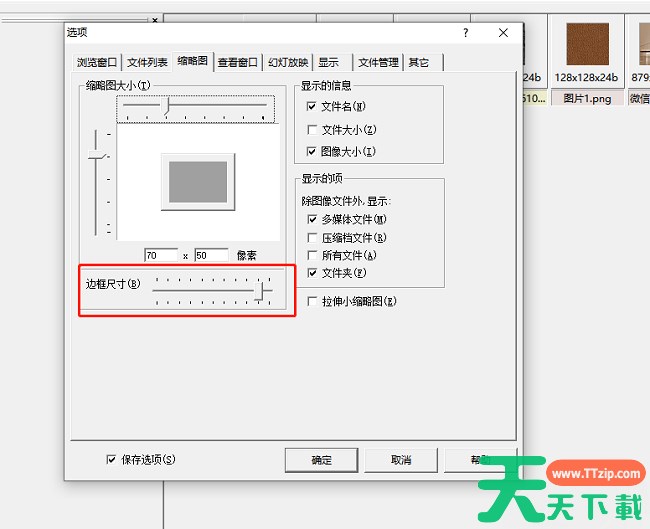Click the 确定 button
650x529 pixels.
[x=321, y=460]
